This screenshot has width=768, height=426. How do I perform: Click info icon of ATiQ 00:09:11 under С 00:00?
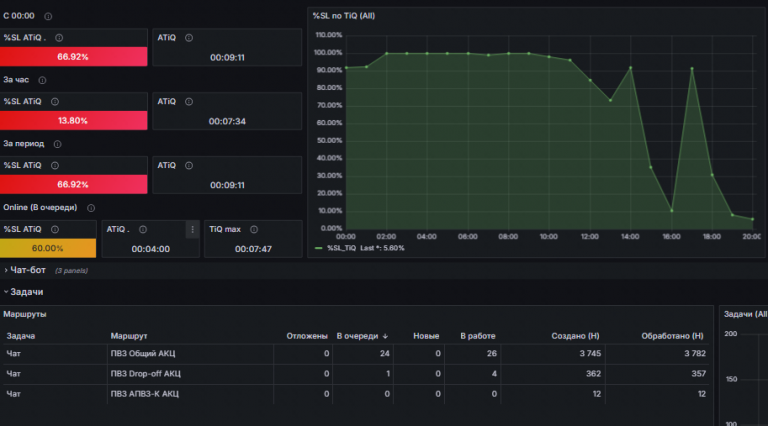[189, 38]
